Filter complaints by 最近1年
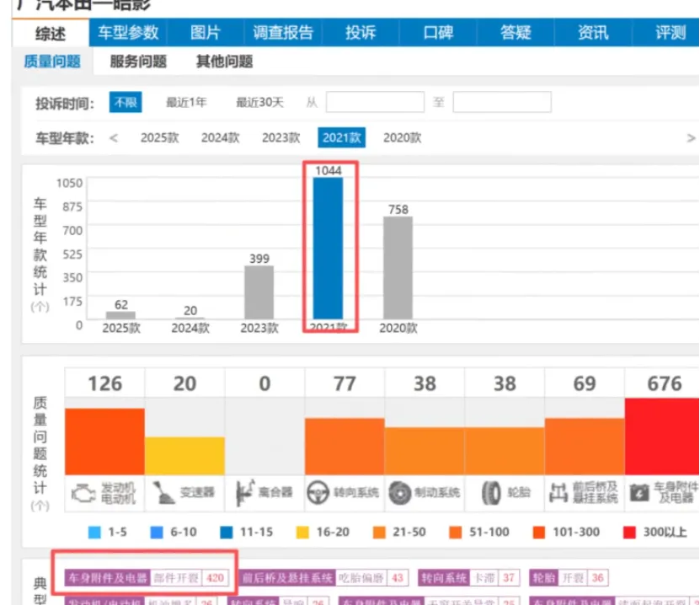 click(x=186, y=102)
